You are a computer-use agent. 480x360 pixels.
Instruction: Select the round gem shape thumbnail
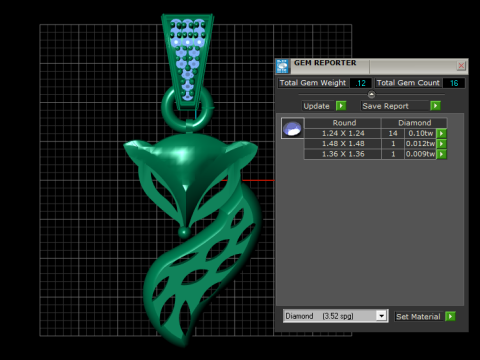click(x=292, y=128)
